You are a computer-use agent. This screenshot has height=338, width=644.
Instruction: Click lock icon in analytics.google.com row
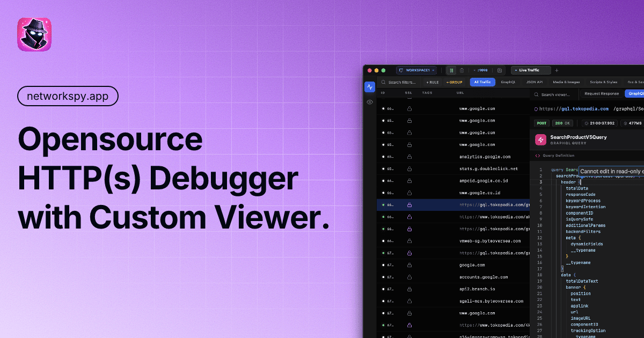[409, 157]
